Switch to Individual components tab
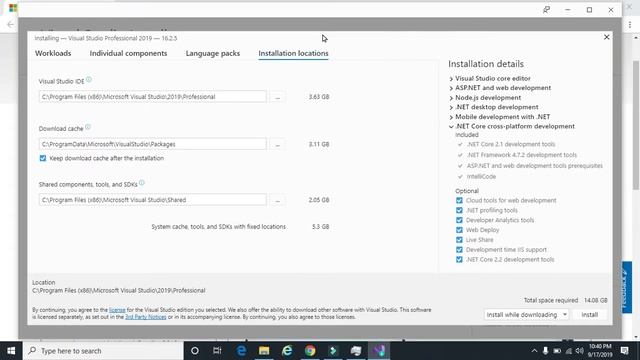 (128, 53)
